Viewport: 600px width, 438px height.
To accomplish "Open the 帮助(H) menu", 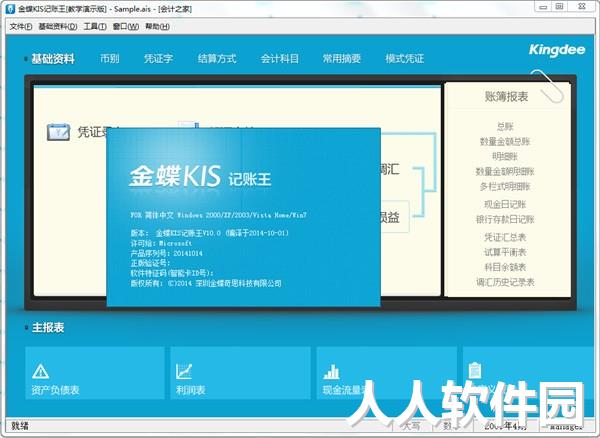I will (157, 26).
